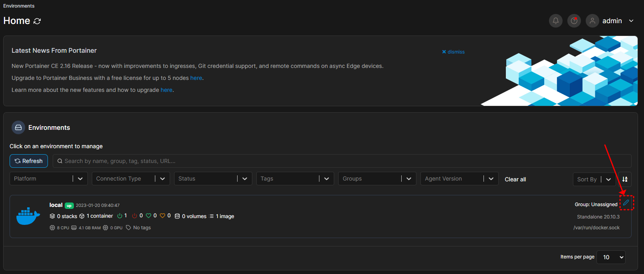Click the GPU chip icon
Screen dimensions: 644x274
point(105,228)
